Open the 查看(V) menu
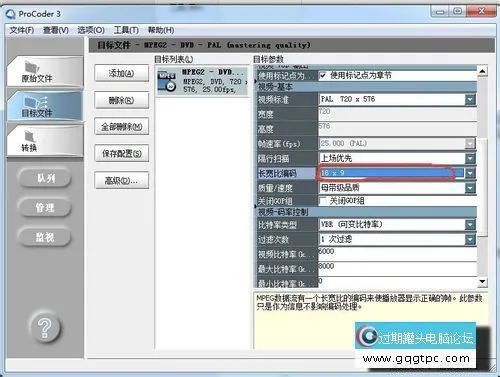Screen dimensions: 500x377 (x=56, y=30)
